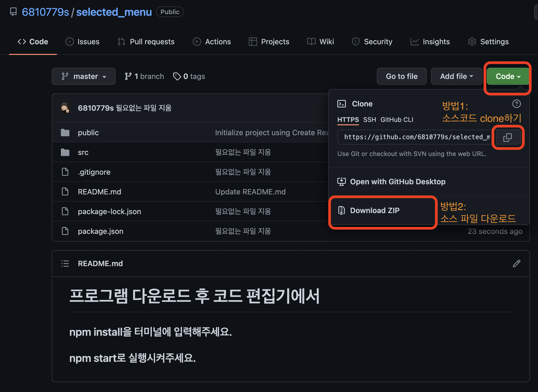The height and width of the screenshot is (392, 538).
Task: Expand the Add file dropdown
Action: (x=456, y=76)
